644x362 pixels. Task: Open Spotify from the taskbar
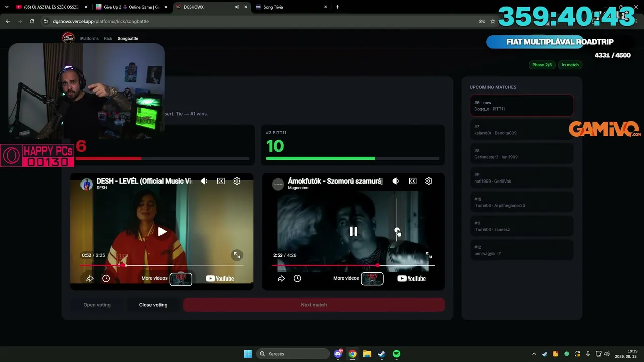pyautogui.click(x=396, y=354)
